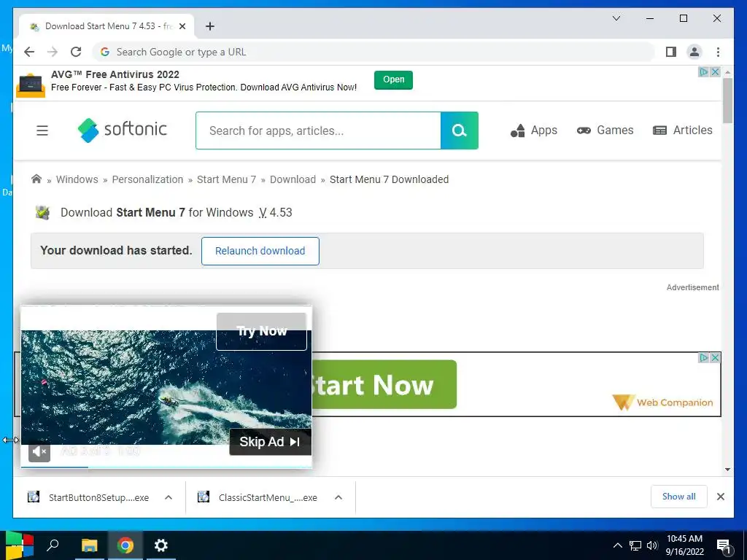Viewport: 747px width, 560px height.
Task: Open the network tray icon
Action: 635,545
